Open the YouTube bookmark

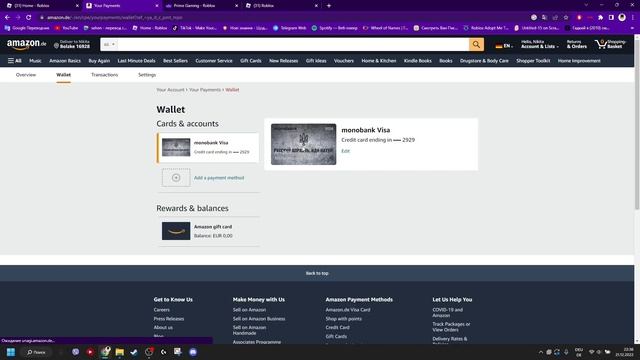pyautogui.click(x=67, y=28)
